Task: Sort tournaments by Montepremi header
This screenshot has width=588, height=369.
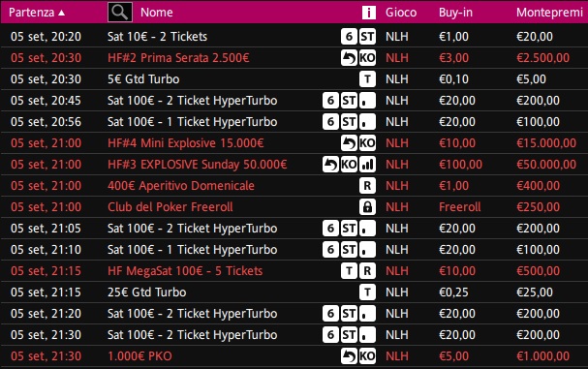Action: point(549,13)
